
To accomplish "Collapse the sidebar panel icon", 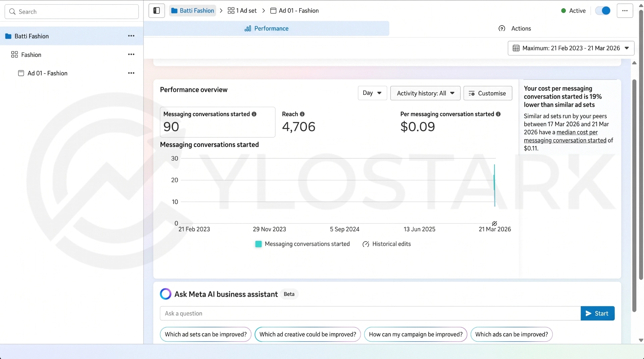I will point(157,11).
